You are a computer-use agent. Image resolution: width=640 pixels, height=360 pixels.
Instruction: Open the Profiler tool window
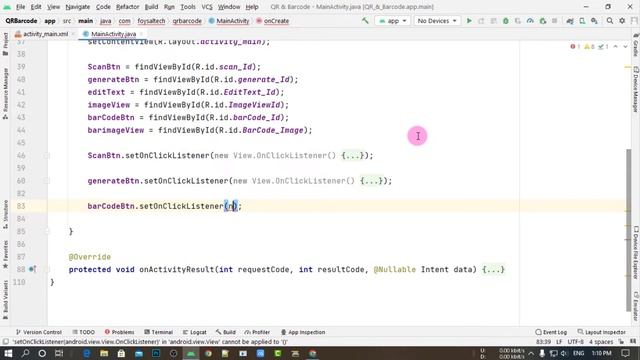(x=257, y=332)
